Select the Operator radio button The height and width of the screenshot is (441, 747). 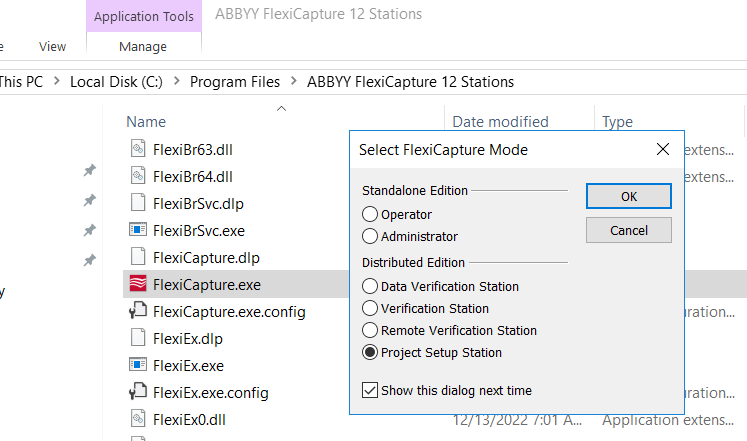(370, 214)
